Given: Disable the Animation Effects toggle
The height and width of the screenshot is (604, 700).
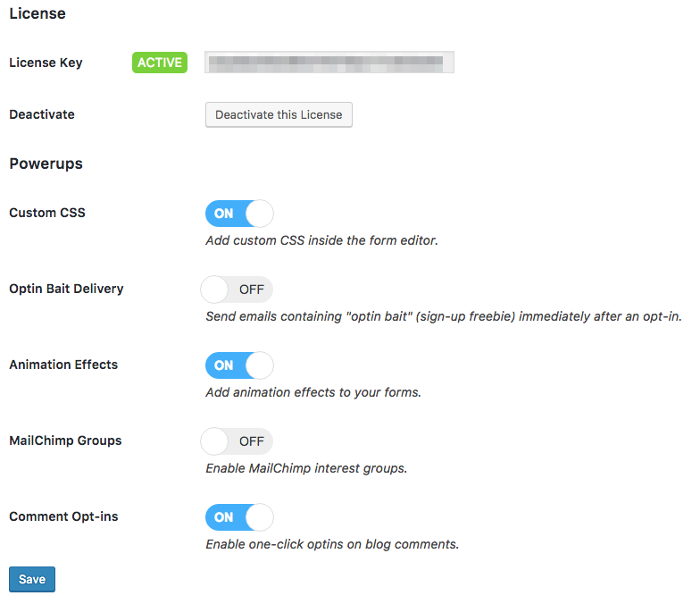Looking at the screenshot, I should tap(238, 365).
